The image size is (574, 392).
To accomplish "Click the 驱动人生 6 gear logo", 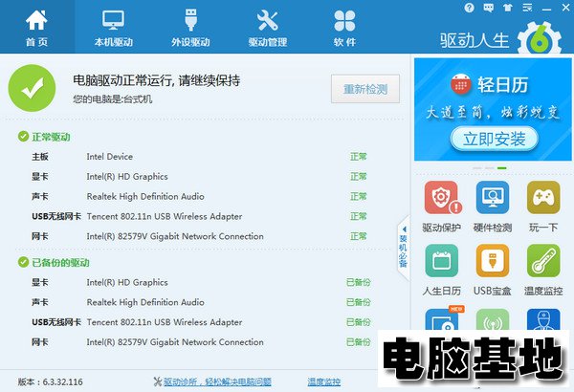I will point(540,39).
